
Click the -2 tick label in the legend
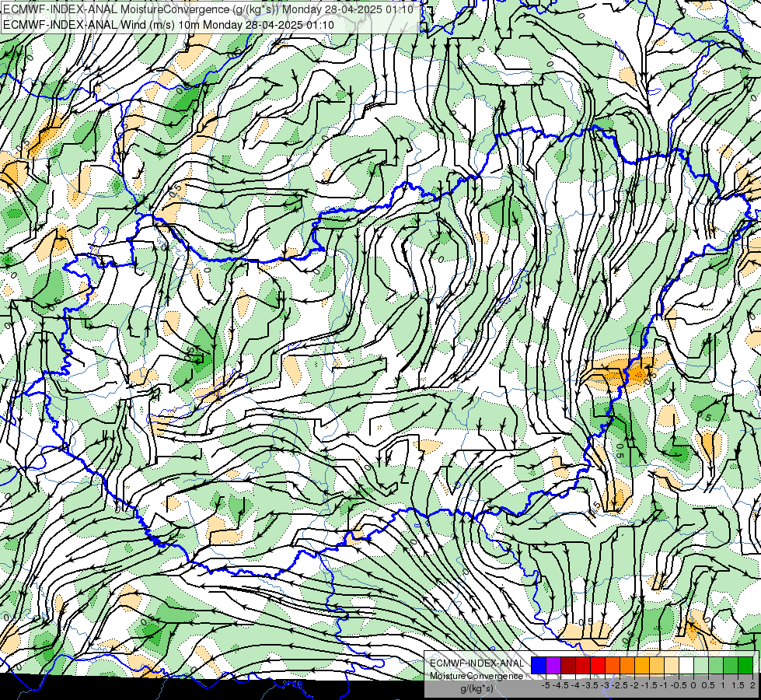634,685
